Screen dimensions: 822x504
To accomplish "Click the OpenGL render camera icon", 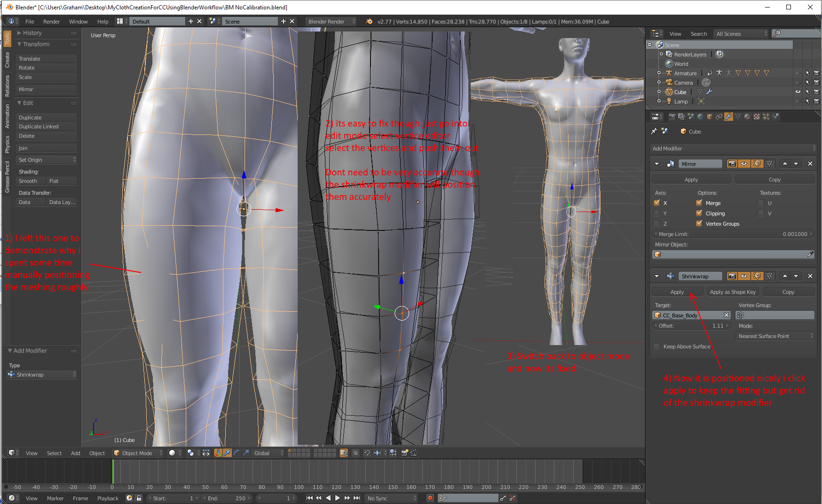I will pos(404,453).
